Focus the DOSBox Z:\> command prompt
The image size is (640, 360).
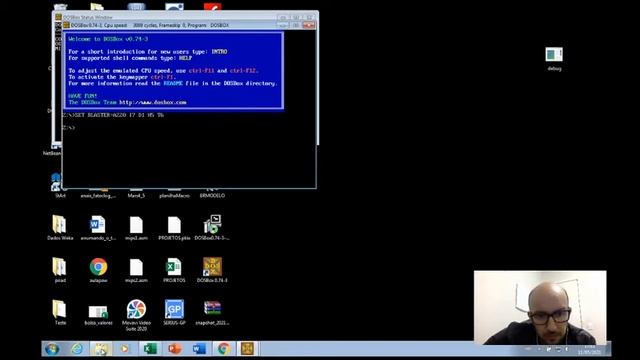[x=69, y=128]
